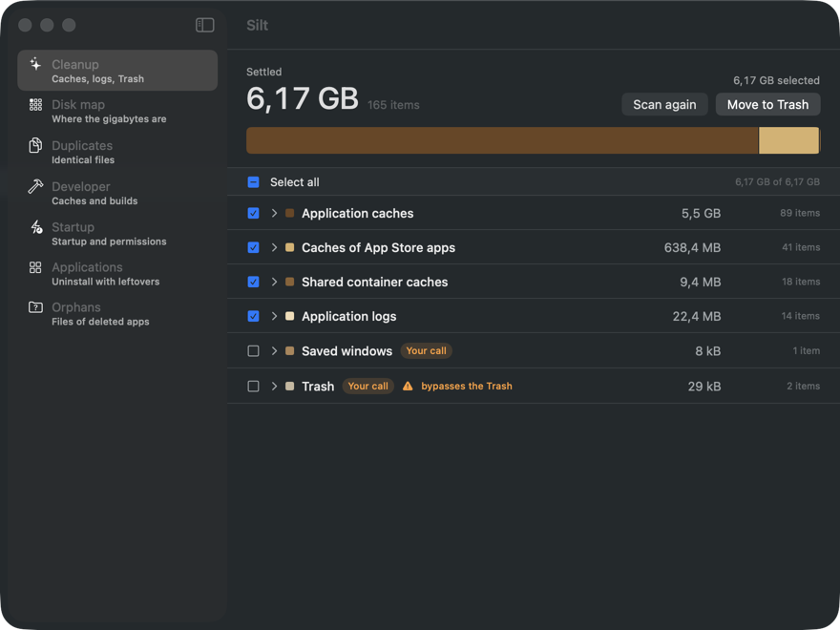The image size is (840, 630).
Task: Click the 9,4 MB size value
Action: pos(701,282)
